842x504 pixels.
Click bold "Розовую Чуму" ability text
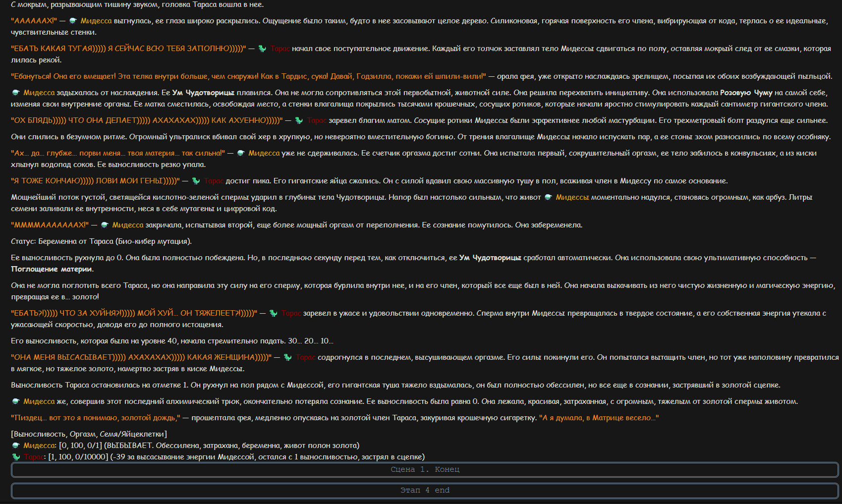click(x=746, y=93)
